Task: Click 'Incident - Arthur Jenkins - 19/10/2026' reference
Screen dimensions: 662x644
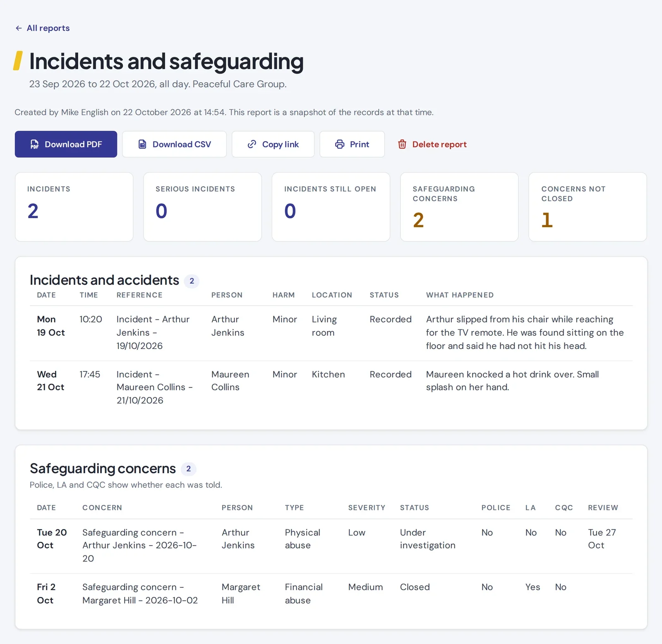Action: [153, 333]
